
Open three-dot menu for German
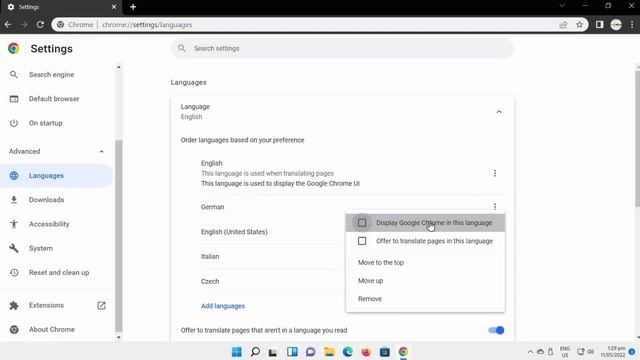[x=495, y=207]
